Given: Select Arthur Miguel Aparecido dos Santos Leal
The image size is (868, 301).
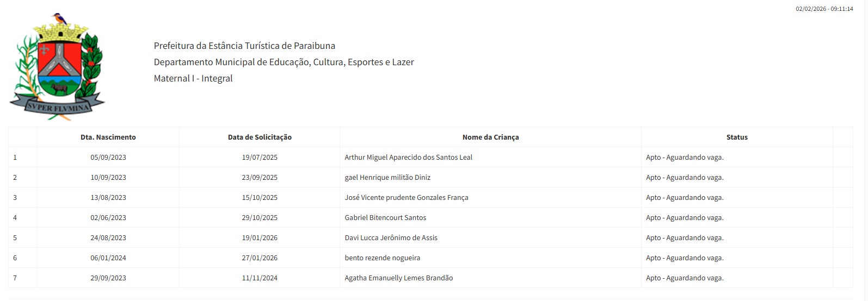Looking at the screenshot, I should 408,158.
